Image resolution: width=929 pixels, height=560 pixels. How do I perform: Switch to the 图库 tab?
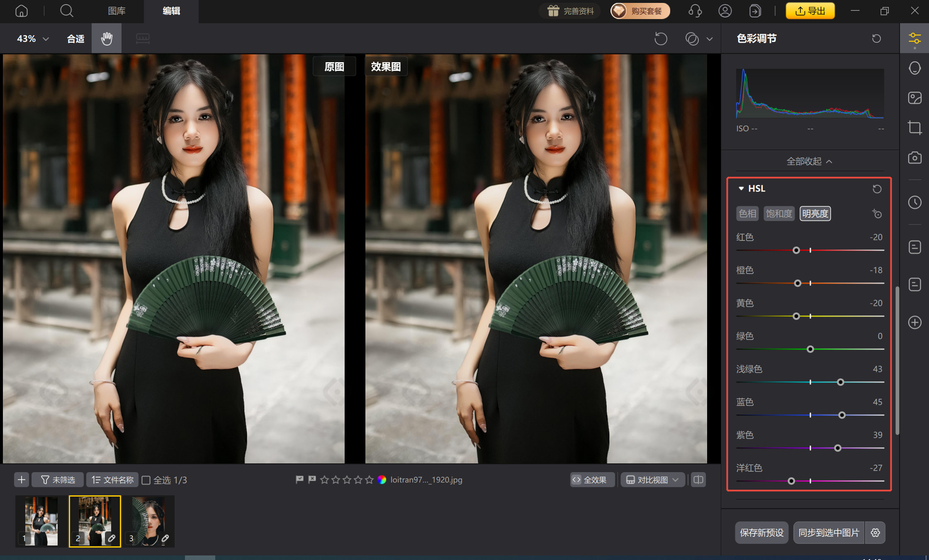(x=117, y=11)
